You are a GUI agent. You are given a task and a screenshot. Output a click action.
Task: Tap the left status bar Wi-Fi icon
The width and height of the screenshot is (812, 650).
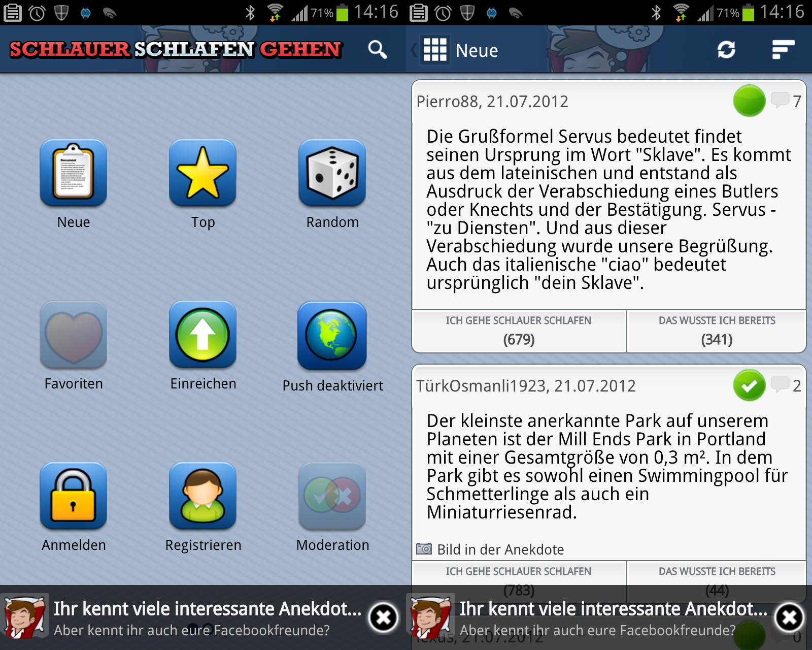(275, 12)
